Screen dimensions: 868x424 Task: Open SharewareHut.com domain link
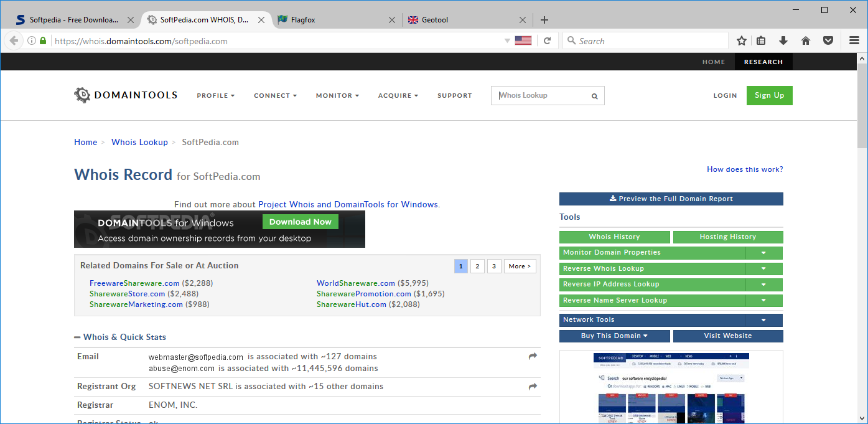click(352, 304)
